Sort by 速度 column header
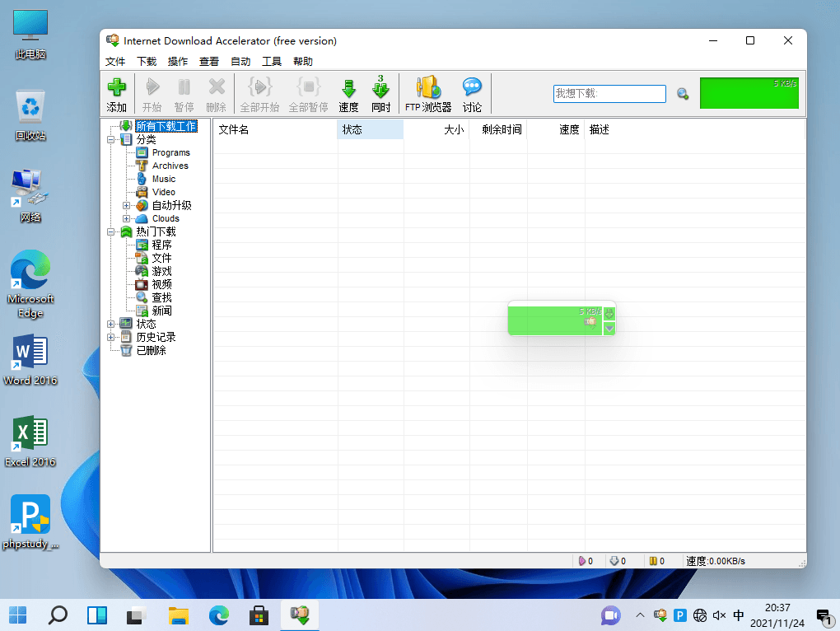This screenshot has width=840, height=631. (x=556, y=129)
